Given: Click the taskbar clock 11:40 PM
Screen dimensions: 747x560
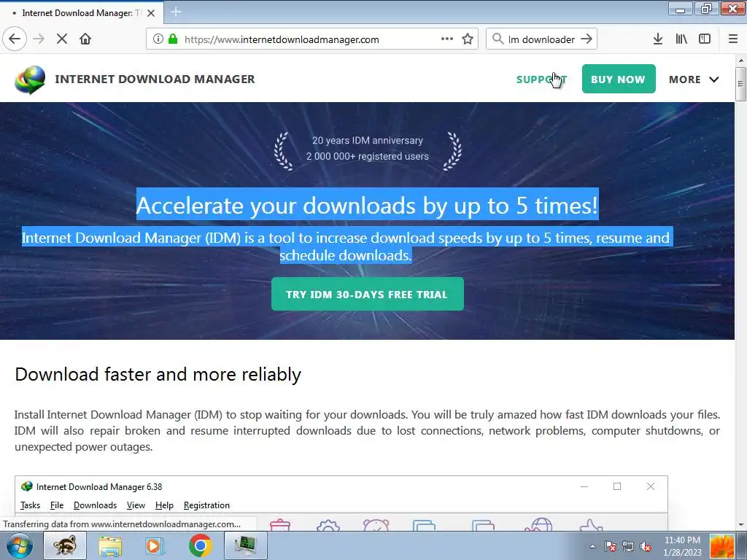Looking at the screenshot, I should click(x=682, y=546).
